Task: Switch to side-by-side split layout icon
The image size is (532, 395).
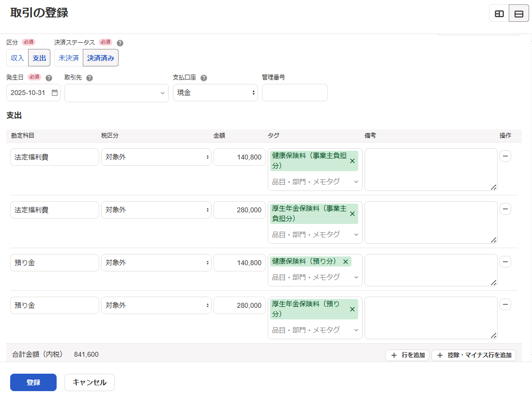Action: coord(499,14)
